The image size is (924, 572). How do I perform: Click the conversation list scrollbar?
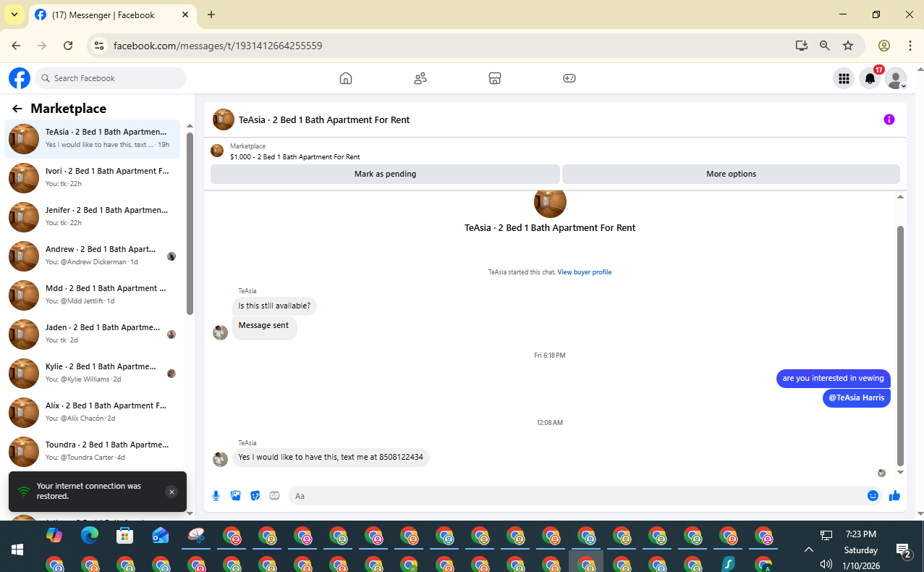point(190,224)
